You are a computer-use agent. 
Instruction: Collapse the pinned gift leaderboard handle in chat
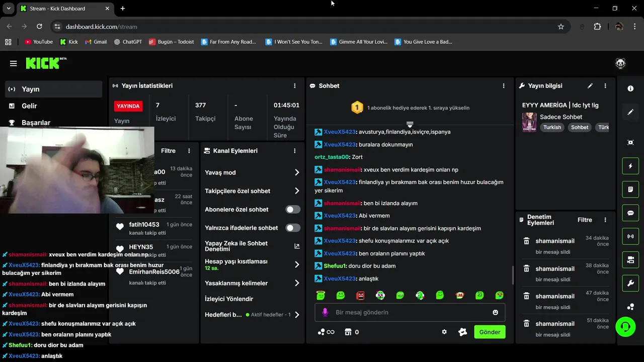(410, 124)
